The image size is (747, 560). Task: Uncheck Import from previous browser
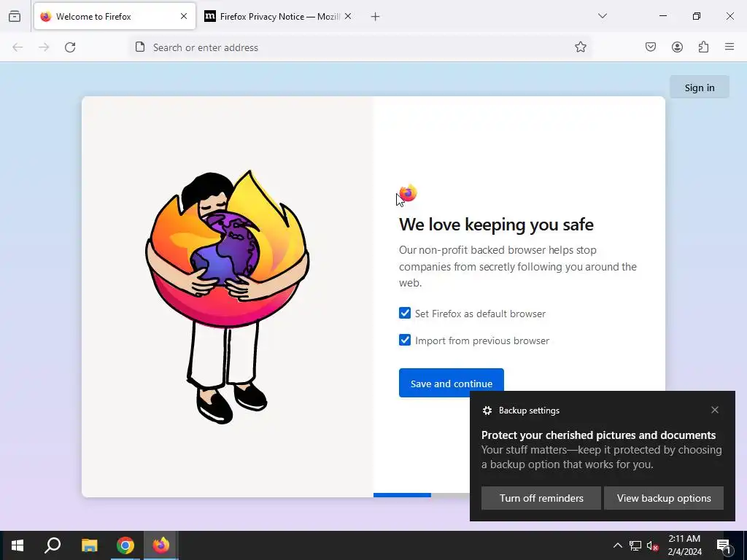[x=405, y=340]
